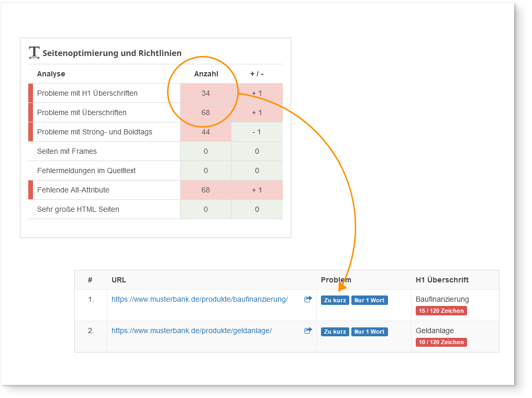
Task: Click 'Nur 1 Wort' badge in first row
Action: coord(369,300)
